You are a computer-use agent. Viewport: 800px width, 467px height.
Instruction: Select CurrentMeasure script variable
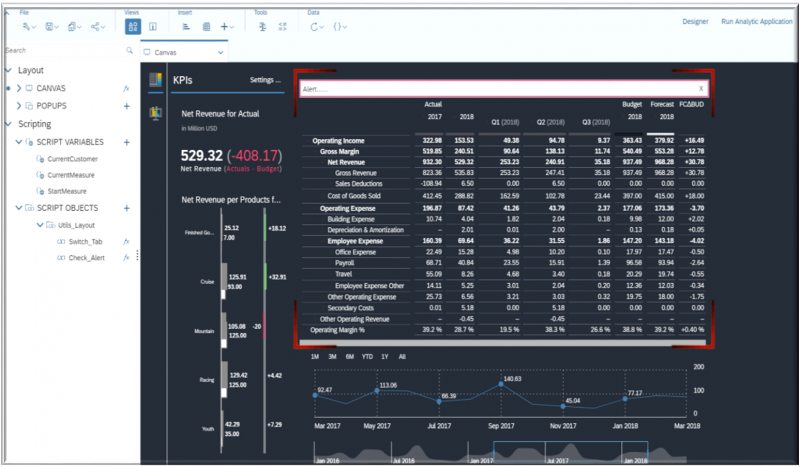71,175
